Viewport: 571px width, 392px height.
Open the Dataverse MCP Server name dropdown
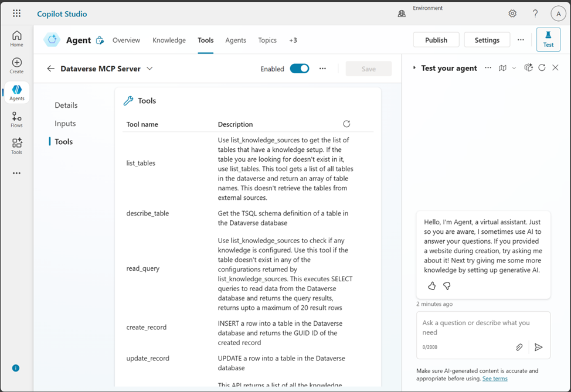(x=149, y=68)
